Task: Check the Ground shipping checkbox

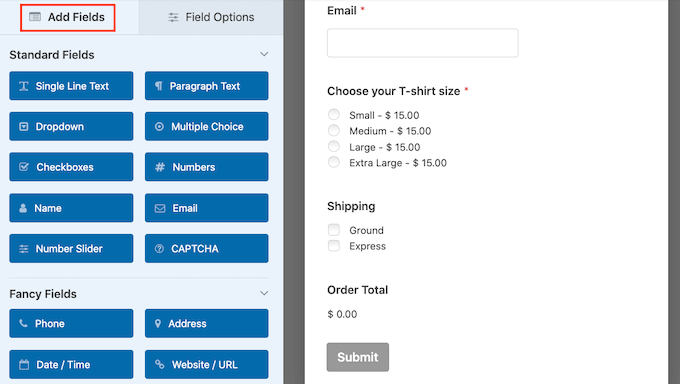Action: (x=333, y=230)
